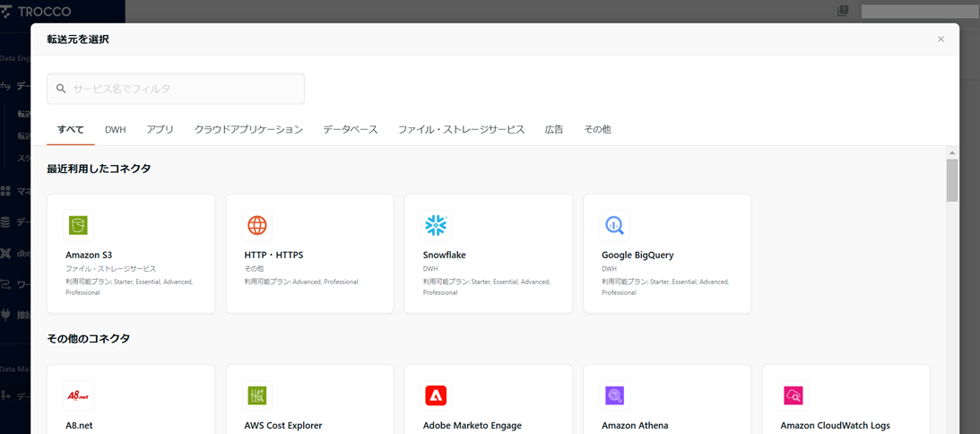Select the AWS Cost Explorer connector name

pyautogui.click(x=283, y=425)
